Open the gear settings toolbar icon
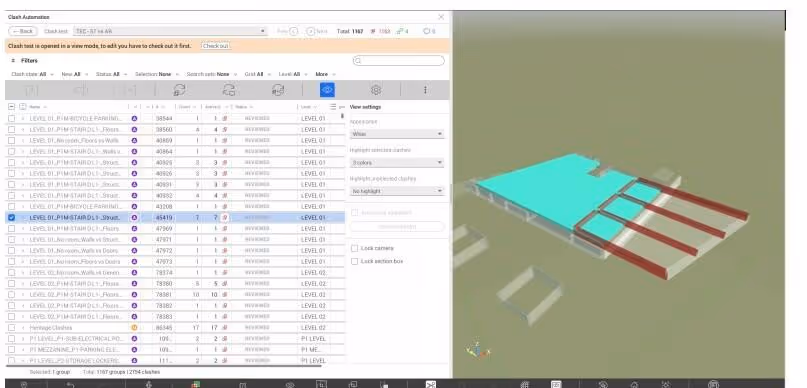This screenshot has height=388, width=807. coord(376,90)
